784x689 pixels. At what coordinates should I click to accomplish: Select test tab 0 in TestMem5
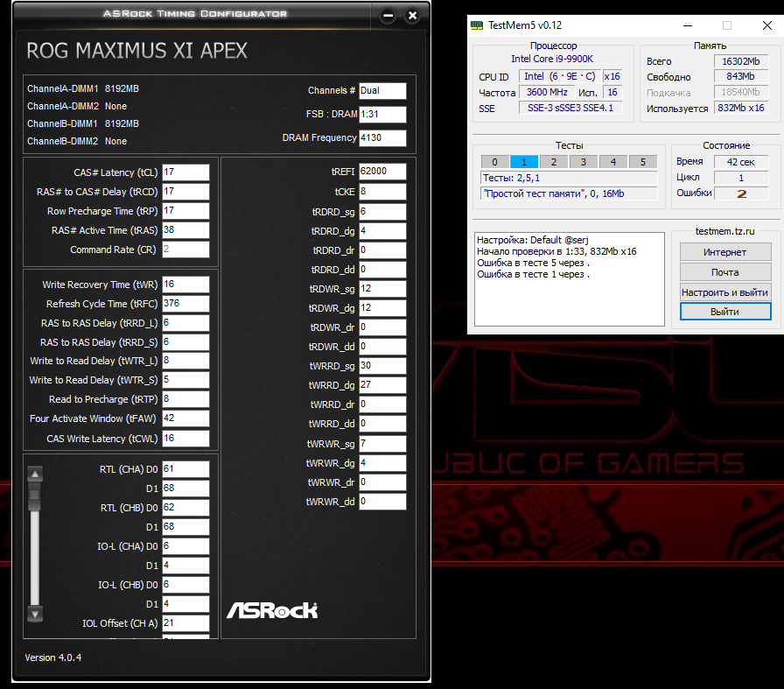point(494,162)
